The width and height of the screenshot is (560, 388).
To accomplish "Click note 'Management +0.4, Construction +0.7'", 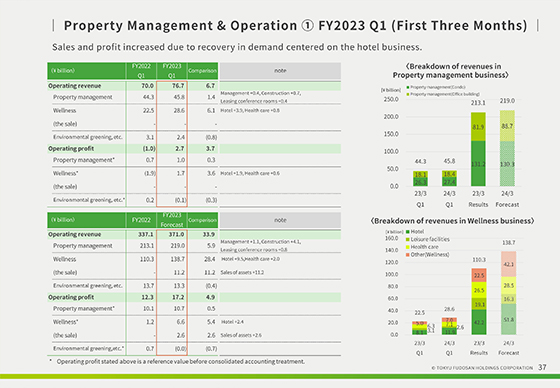I will [x=261, y=93].
